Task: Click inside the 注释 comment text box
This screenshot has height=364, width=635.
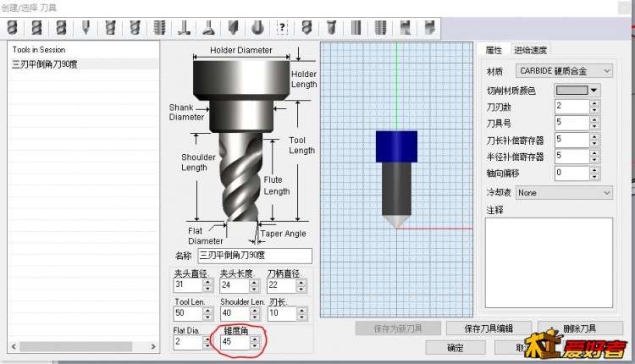Action: [x=549, y=262]
